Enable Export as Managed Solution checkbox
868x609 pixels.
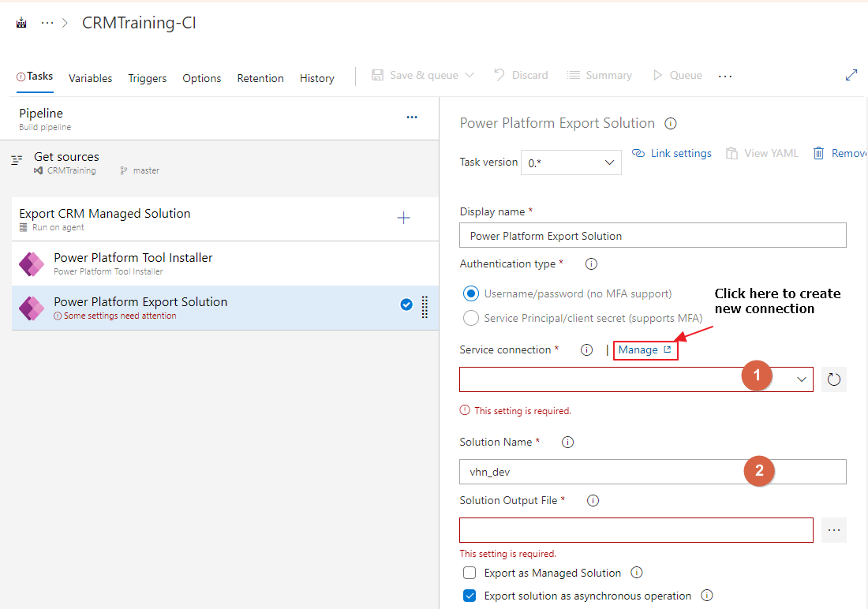tap(470, 573)
